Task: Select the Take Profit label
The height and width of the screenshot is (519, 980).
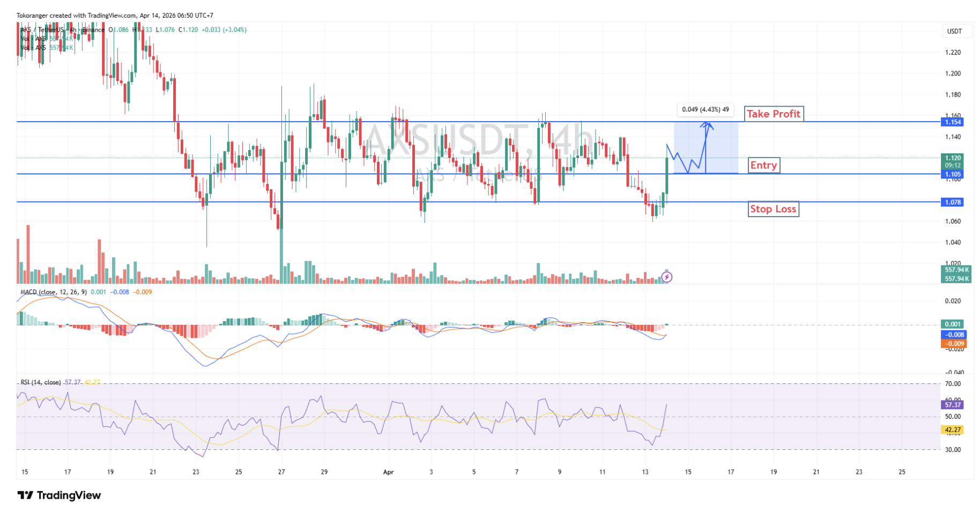Action: pyautogui.click(x=773, y=114)
